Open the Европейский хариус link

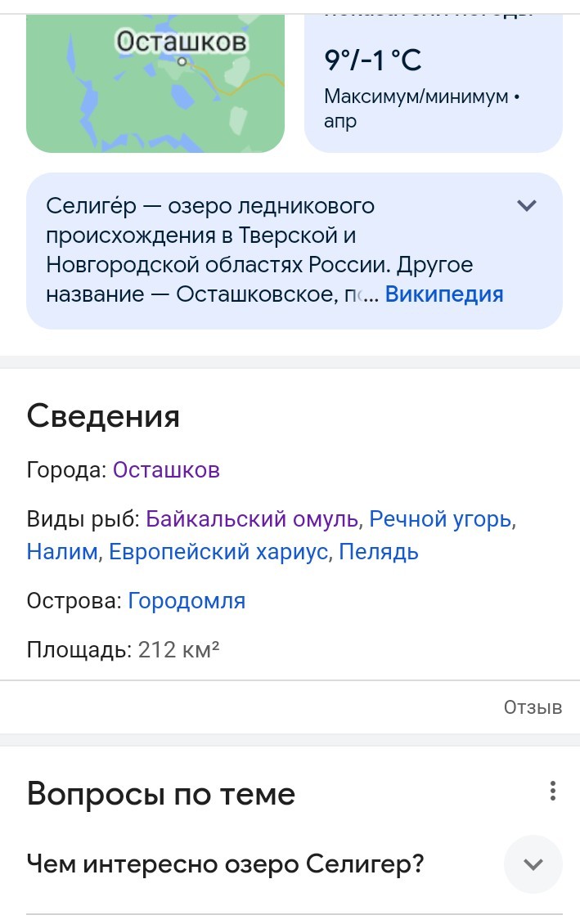[x=218, y=552]
